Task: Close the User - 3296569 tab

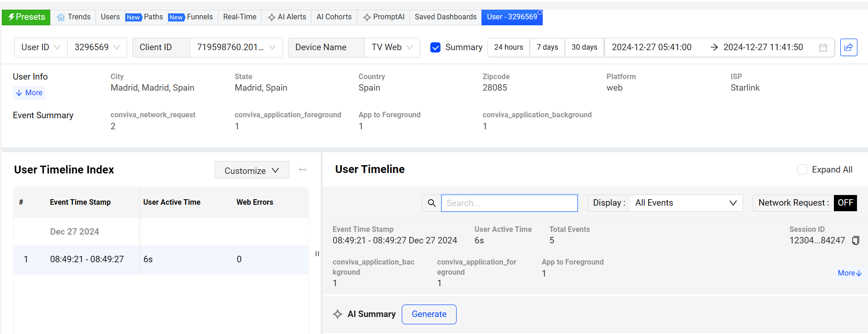Action: click(540, 12)
